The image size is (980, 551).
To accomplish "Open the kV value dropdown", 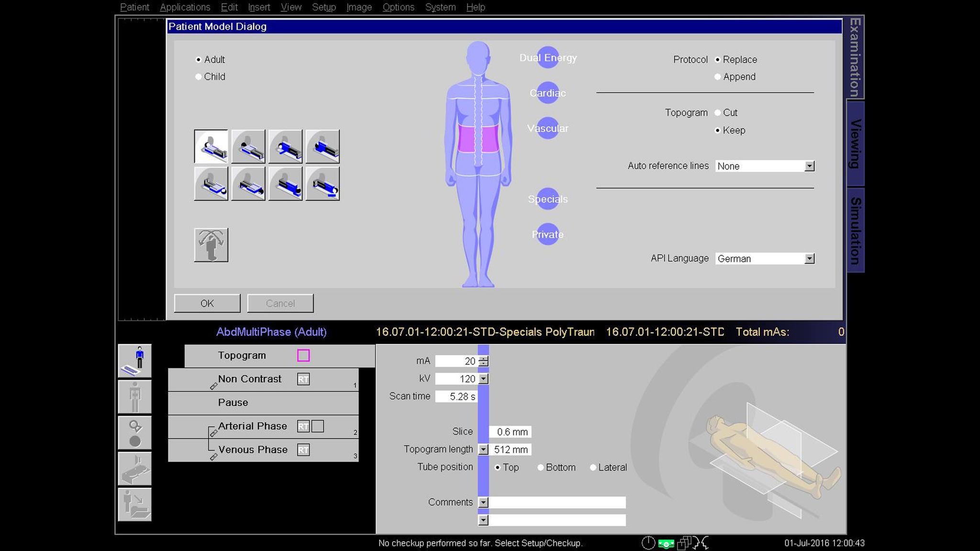I will point(483,378).
